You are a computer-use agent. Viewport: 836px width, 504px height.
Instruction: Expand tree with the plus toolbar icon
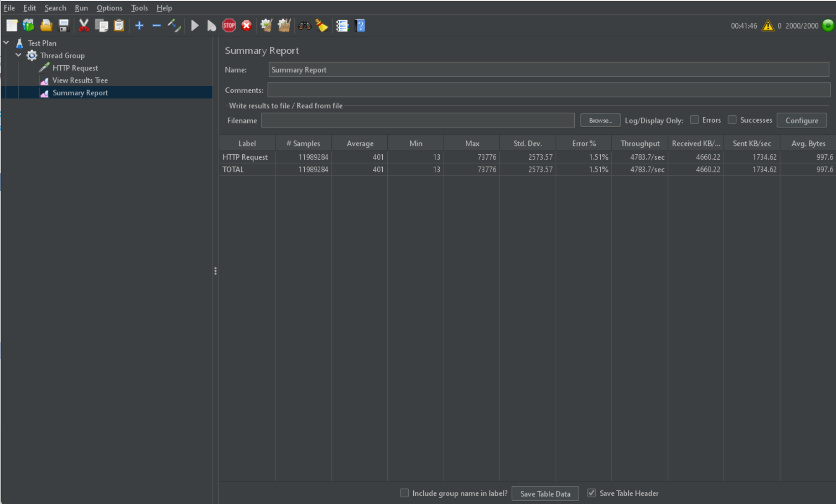(x=139, y=26)
